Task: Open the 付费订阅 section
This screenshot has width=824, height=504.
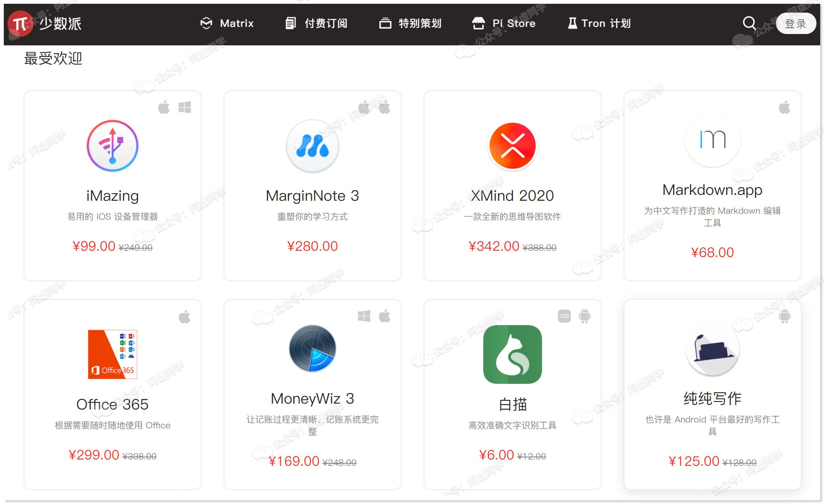Action: (x=316, y=24)
